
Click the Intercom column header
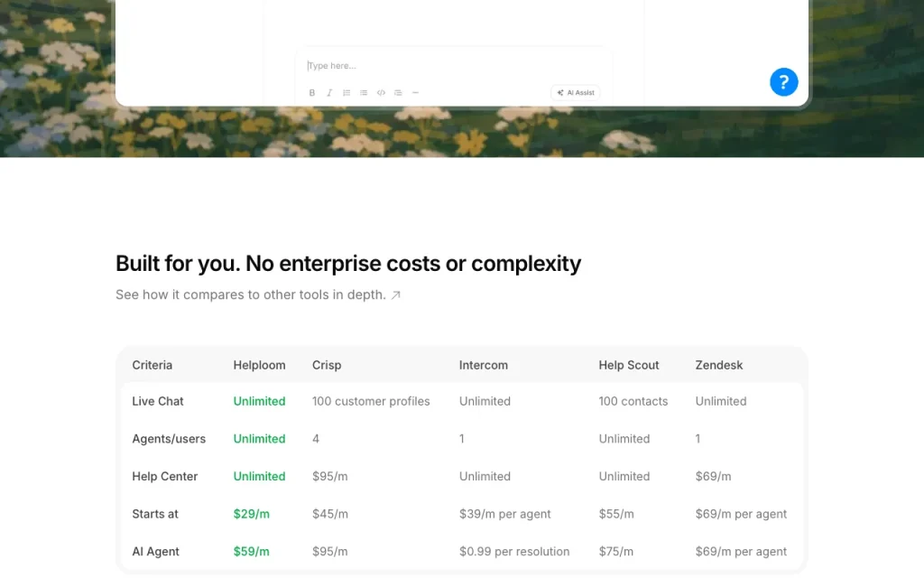[484, 365]
